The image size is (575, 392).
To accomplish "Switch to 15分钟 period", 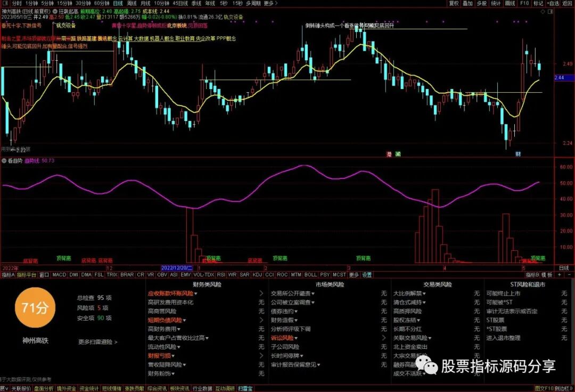I will pos(64,3).
